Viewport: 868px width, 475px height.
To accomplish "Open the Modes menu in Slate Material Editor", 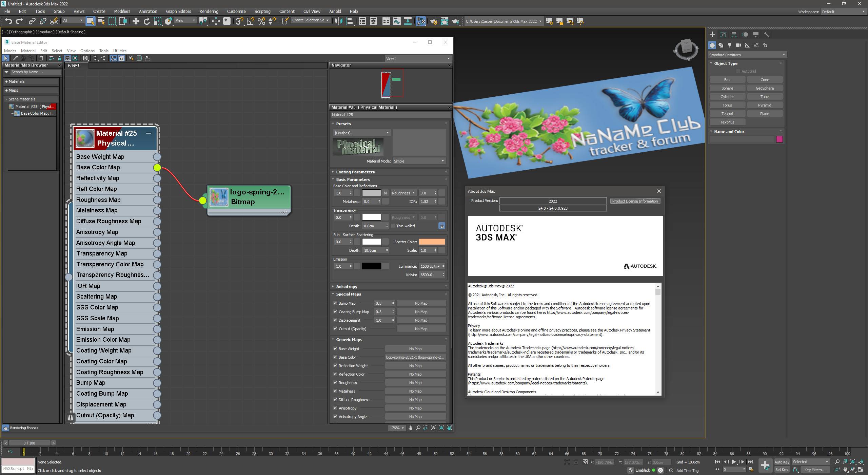I will point(10,51).
